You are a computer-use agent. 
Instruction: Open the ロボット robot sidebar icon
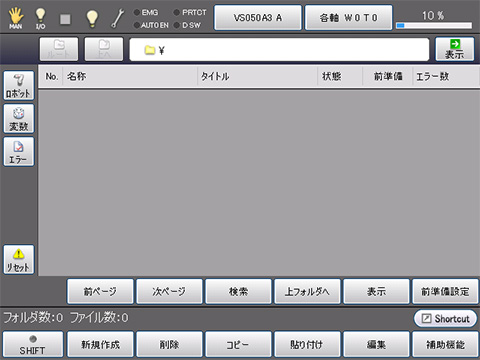click(x=19, y=85)
